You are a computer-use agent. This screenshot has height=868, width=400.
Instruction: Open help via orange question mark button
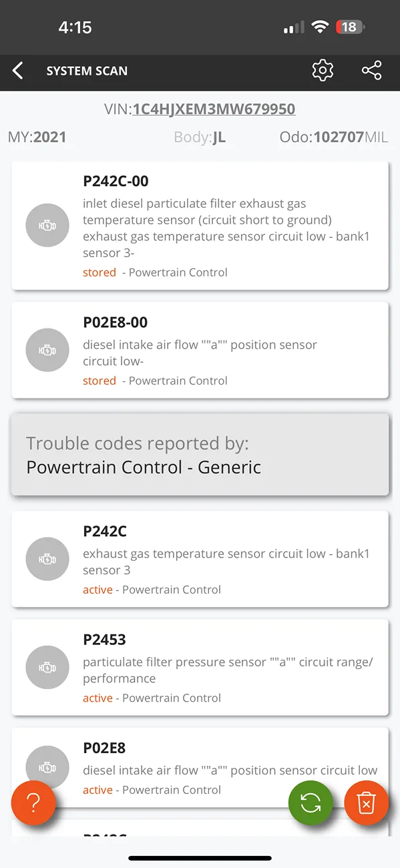coord(33,803)
